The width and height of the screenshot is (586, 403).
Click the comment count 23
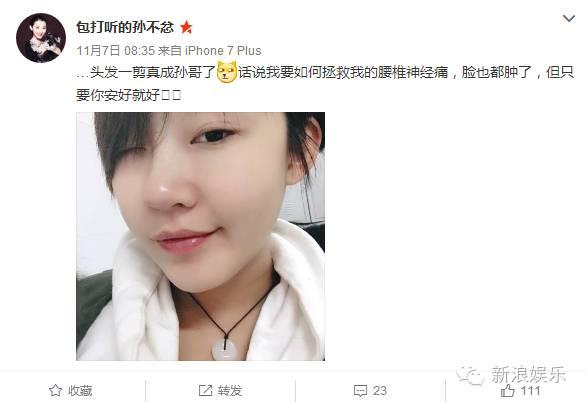[379, 391]
